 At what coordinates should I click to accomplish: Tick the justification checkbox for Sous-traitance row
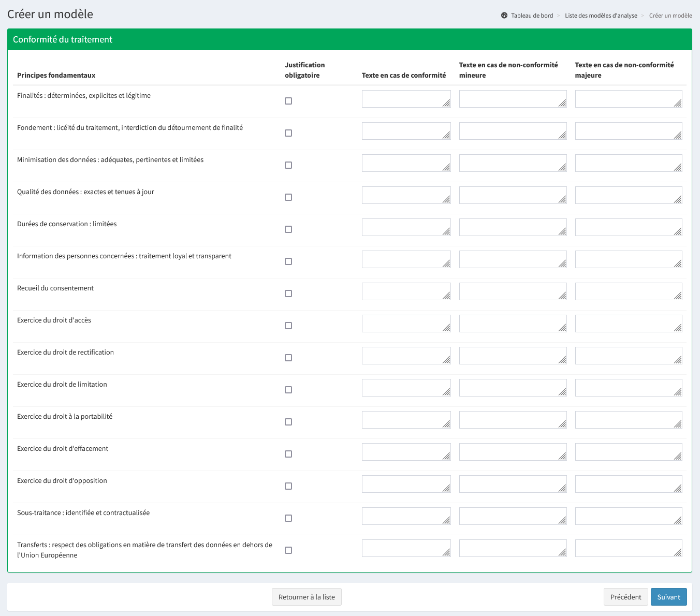coord(288,518)
